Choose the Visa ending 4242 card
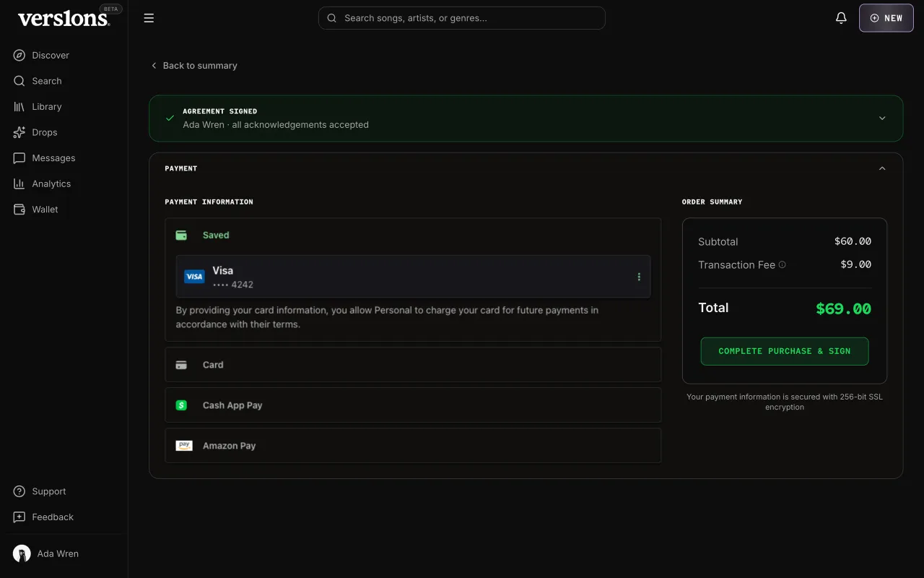 tap(413, 276)
